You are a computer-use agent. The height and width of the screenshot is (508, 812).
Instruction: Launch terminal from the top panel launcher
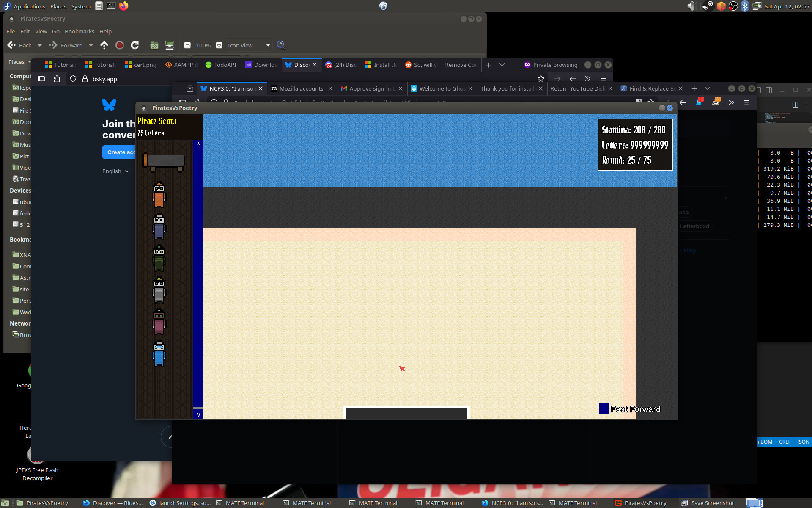[111, 6]
